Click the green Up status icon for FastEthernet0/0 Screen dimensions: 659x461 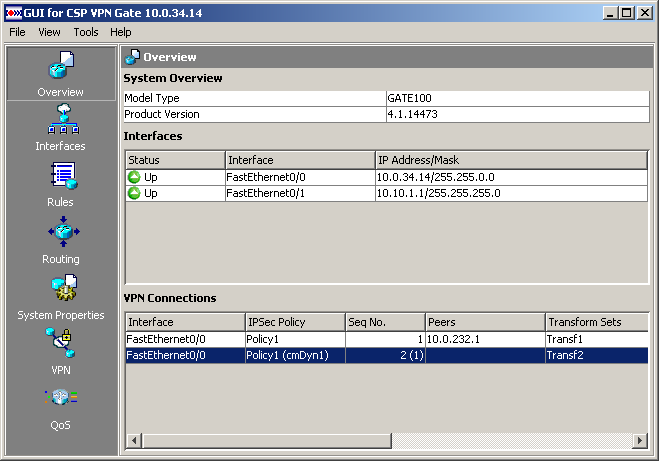coord(134,177)
